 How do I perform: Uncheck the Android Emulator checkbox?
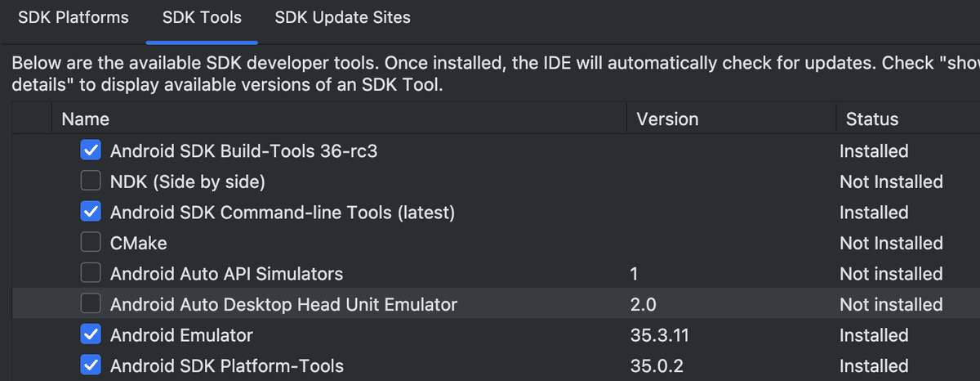(x=91, y=335)
